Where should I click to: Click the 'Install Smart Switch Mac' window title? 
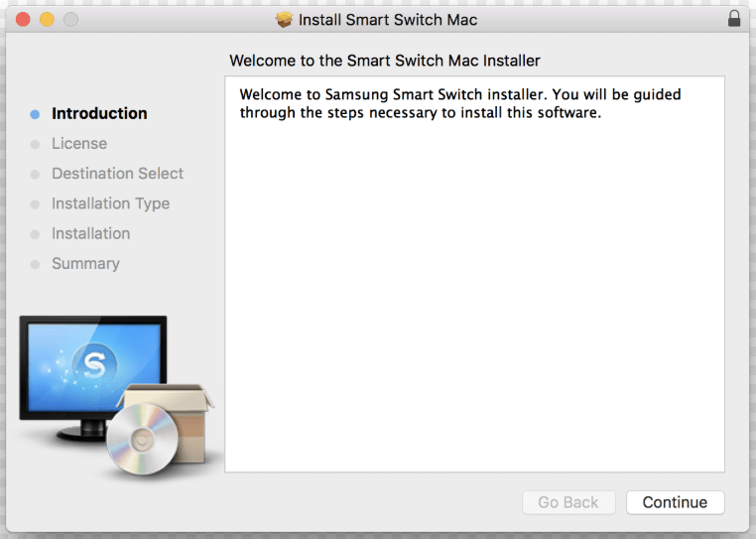pyautogui.click(x=388, y=20)
